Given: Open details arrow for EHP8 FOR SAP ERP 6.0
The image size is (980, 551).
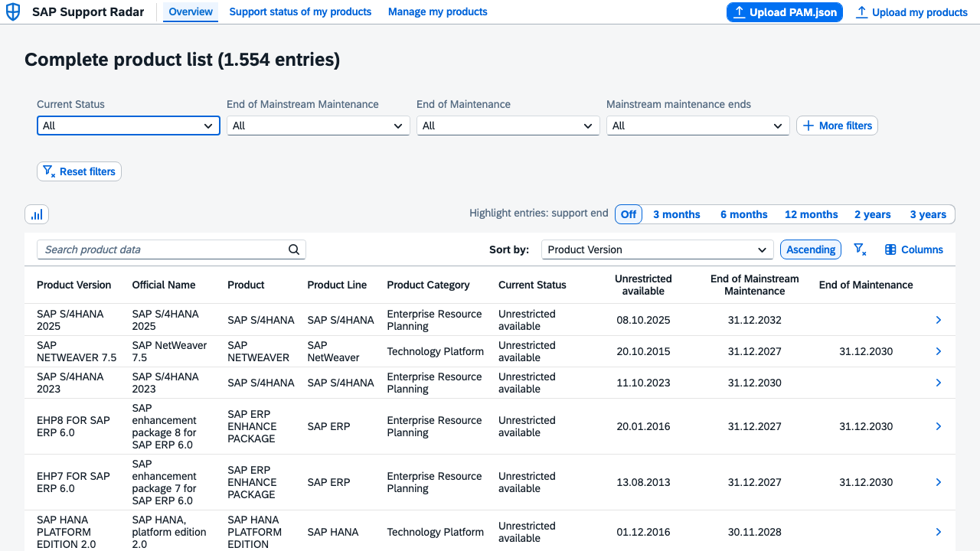Looking at the screenshot, I should [x=939, y=426].
